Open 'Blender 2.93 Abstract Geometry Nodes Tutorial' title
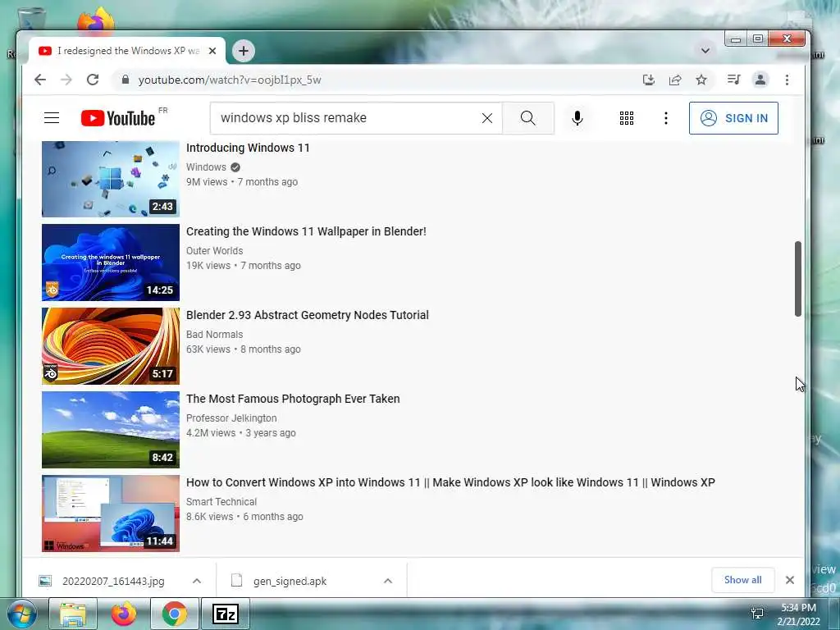The image size is (840, 630). (308, 315)
